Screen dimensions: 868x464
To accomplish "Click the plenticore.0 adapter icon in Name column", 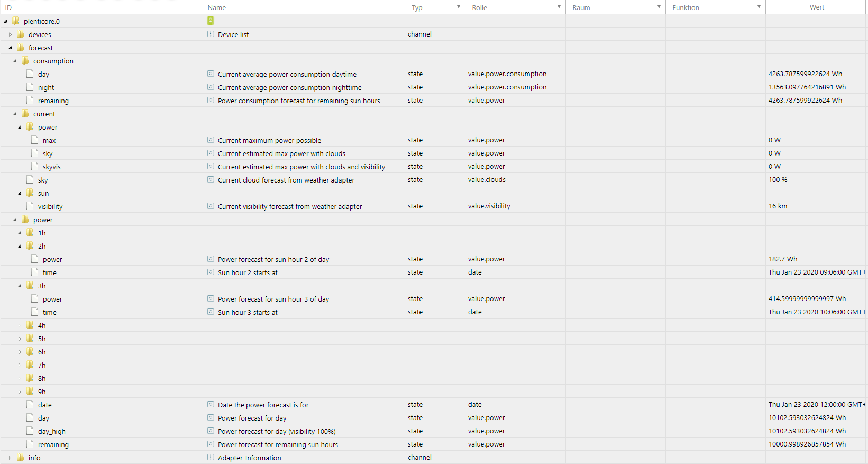I will click(x=211, y=21).
